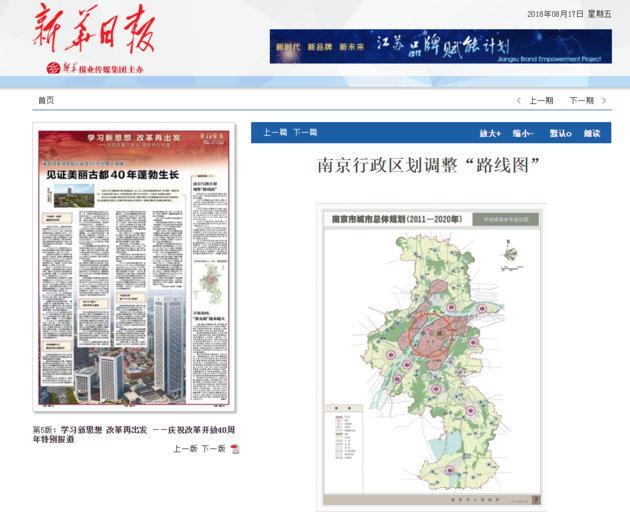Viewport: 630px width, 512px height.
Task: Click headline 见证美丽古都40年蓬勃生长 in thumbnail
Action: pyautogui.click(x=112, y=175)
